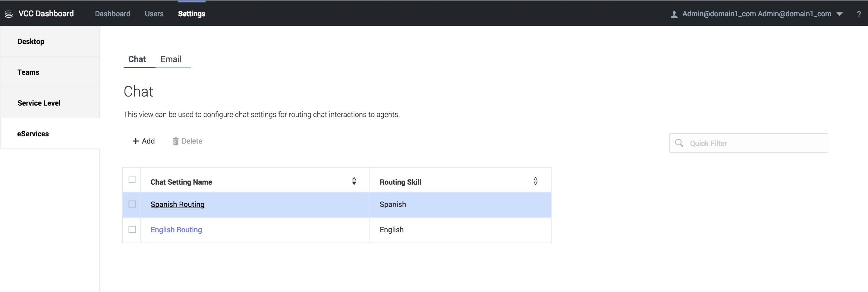This screenshot has height=292, width=868.
Task: Sort by Routing Skill arrows
Action: point(535,181)
